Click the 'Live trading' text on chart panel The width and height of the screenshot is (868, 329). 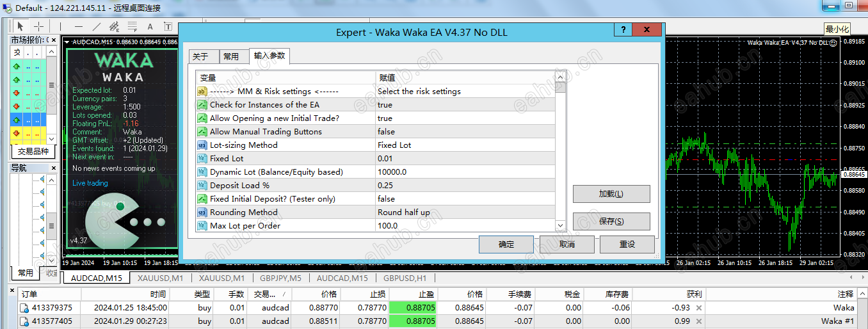[90, 183]
